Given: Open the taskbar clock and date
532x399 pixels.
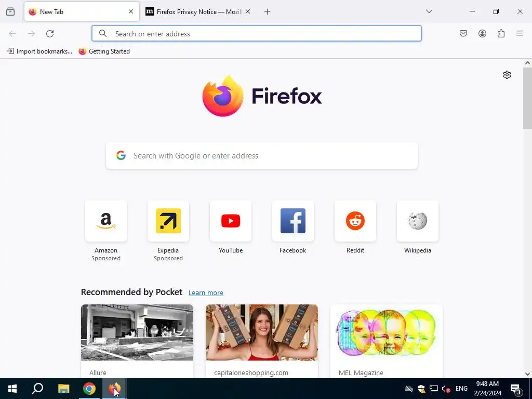Looking at the screenshot, I should coord(487,389).
